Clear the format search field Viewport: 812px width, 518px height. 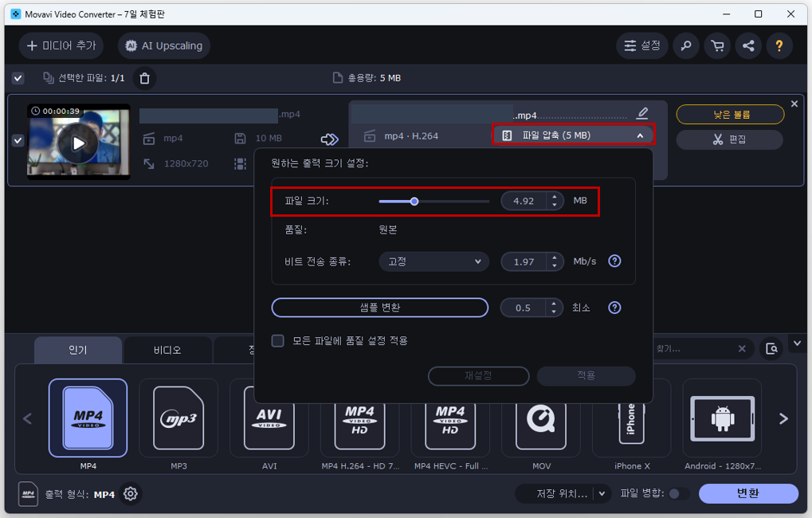tap(742, 348)
